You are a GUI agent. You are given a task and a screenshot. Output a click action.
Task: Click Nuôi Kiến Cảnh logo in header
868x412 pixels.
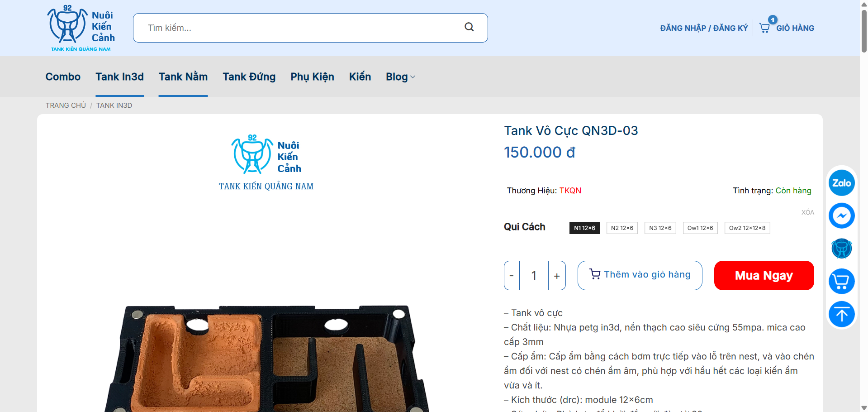pos(81,28)
